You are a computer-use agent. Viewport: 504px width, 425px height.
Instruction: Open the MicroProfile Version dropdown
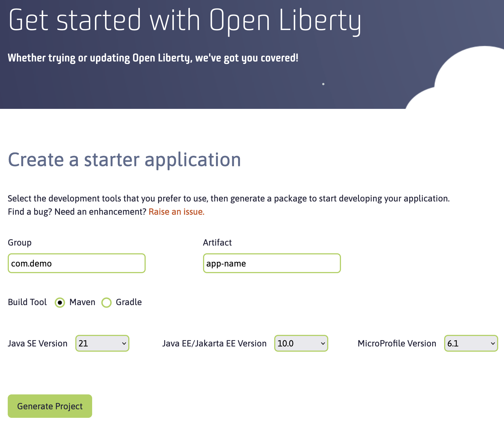471,343
